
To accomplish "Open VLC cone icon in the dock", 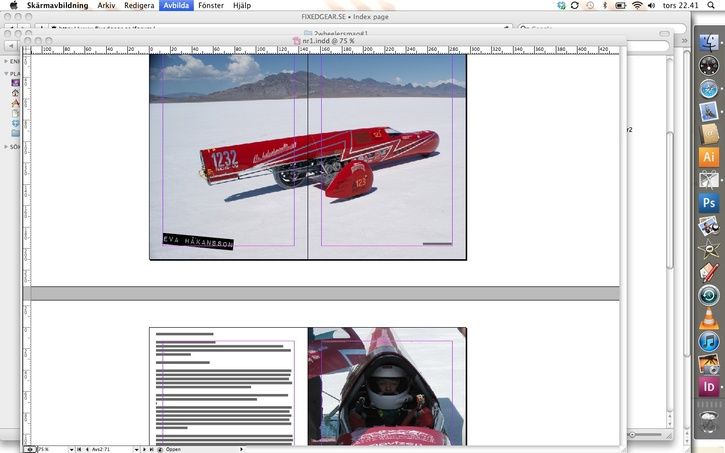I will click(x=709, y=318).
